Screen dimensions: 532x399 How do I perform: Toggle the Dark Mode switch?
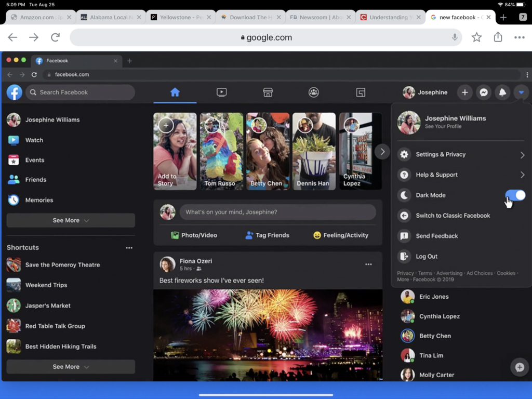coord(515,195)
